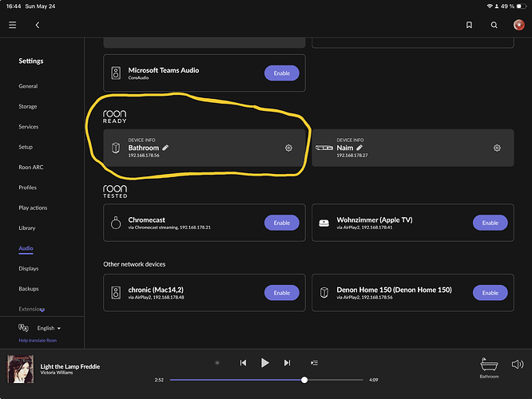
Task: Open the user profile avatar
Action: pyautogui.click(x=518, y=25)
